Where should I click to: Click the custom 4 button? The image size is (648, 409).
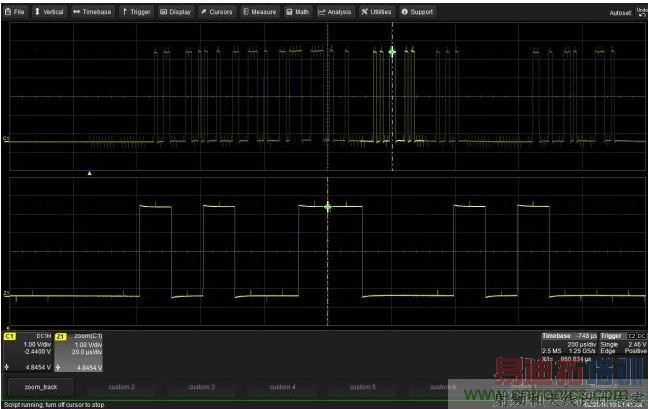[283, 386]
